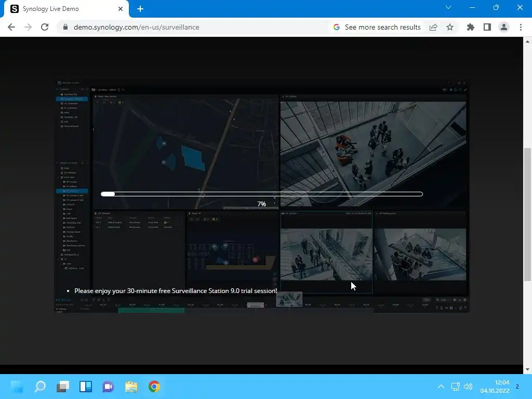This screenshot has height=399, width=532.
Task: Select the Synology Live Demo tab
Action: (x=66, y=9)
